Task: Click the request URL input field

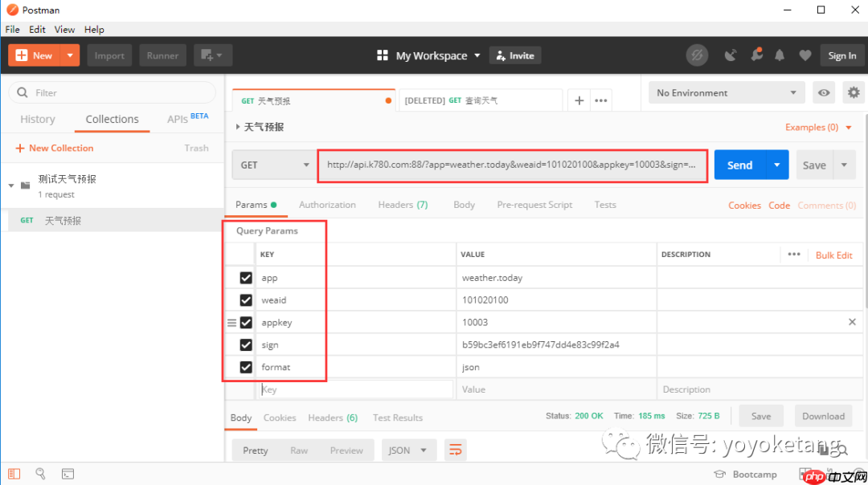Action: [x=512, y=165]
